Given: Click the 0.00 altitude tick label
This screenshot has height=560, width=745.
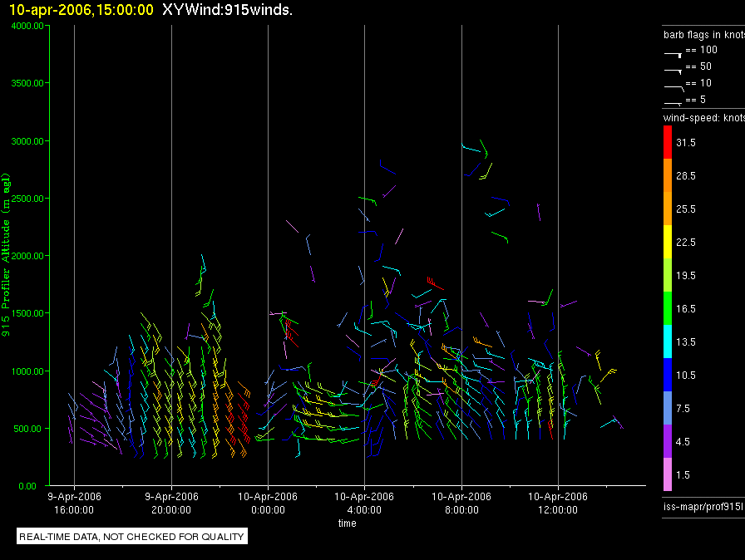Looking at the screenshot, I should (27, 486).
